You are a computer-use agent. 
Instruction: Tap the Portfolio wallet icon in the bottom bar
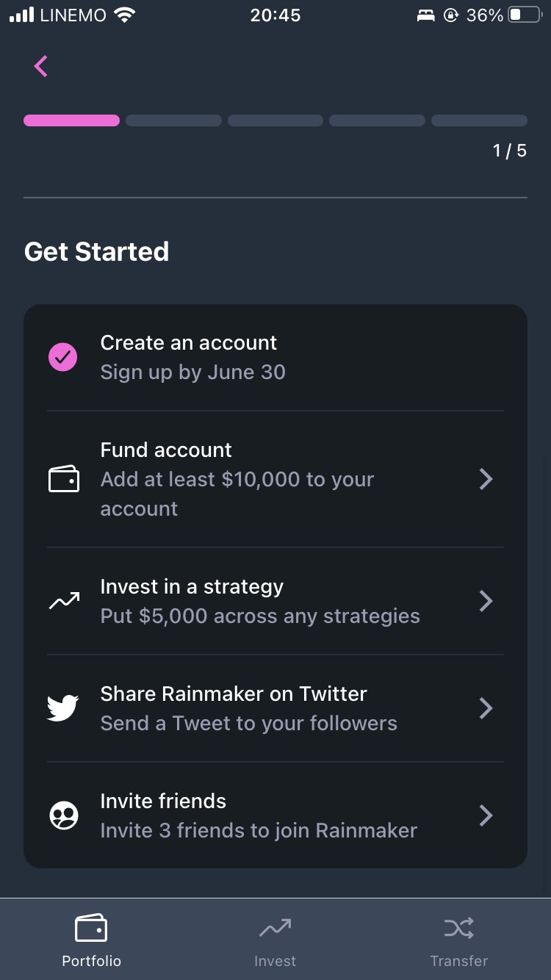tap(91, 929)
